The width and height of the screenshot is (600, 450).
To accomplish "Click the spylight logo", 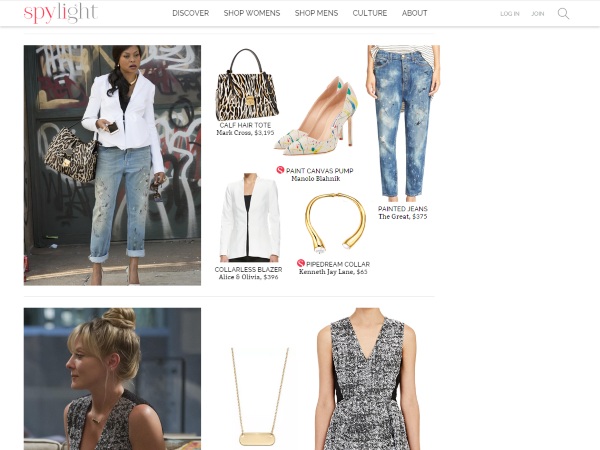I will pos(61,13).
